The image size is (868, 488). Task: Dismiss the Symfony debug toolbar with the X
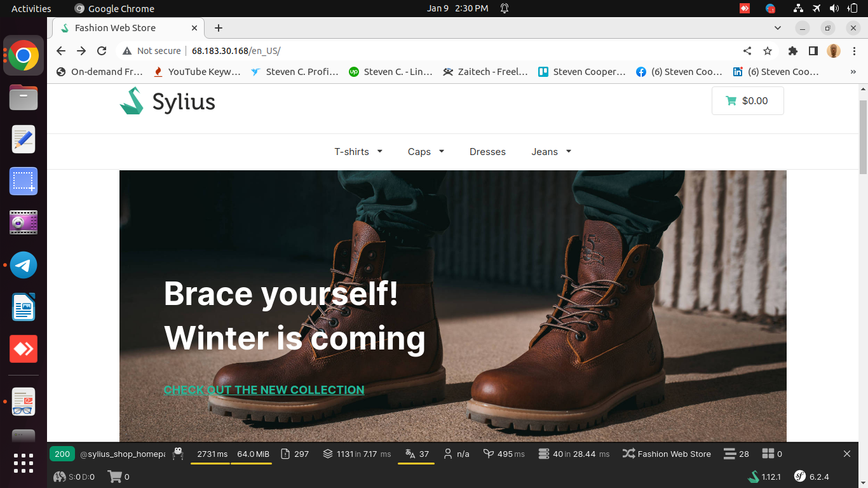(846, 454)
